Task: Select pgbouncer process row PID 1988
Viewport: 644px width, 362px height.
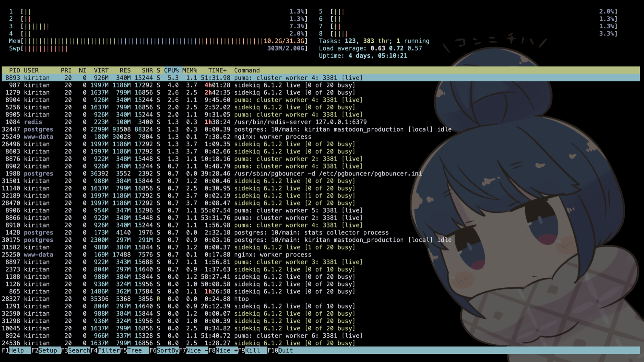Action: pos(321,174)
